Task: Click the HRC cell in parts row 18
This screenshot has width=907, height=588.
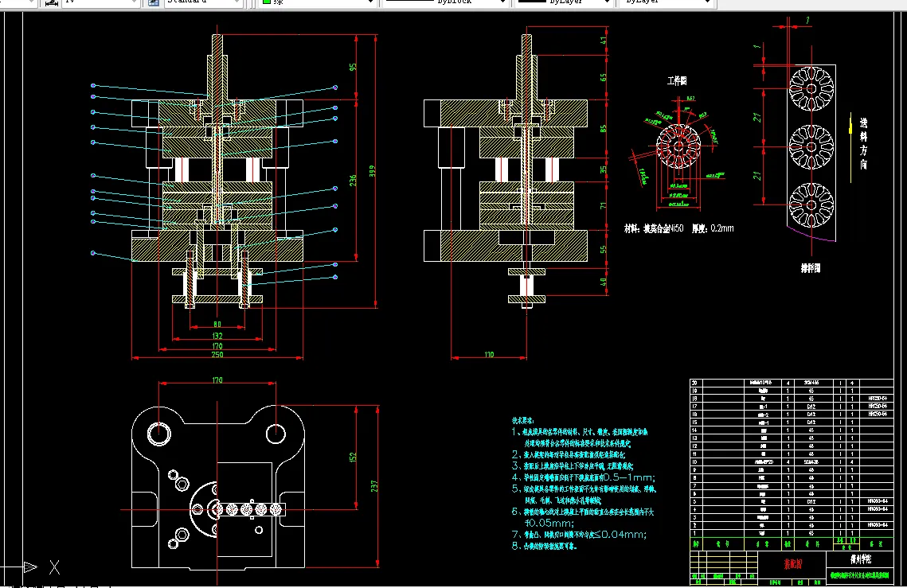Action: pyautogui.click(x=878, y=399)
